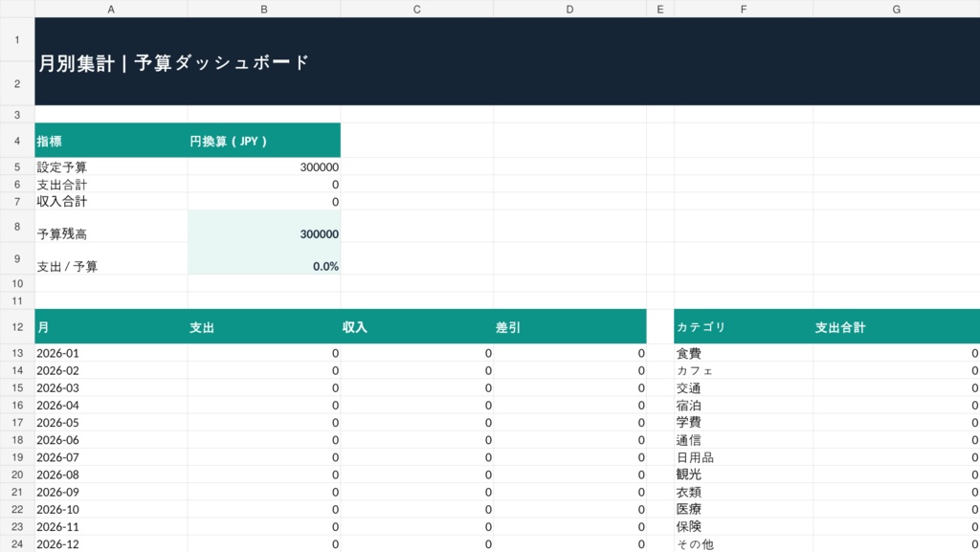Select the 2026-05 month cell

[x=111, y=423]
